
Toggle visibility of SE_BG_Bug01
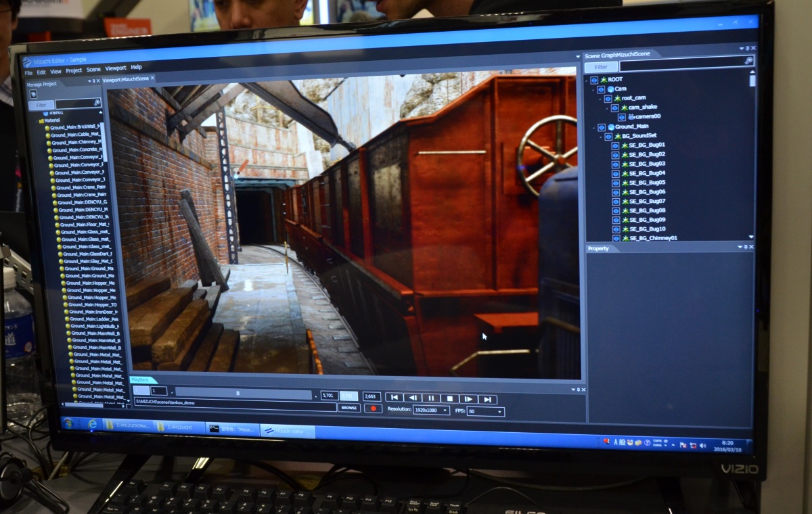(615, 145)
